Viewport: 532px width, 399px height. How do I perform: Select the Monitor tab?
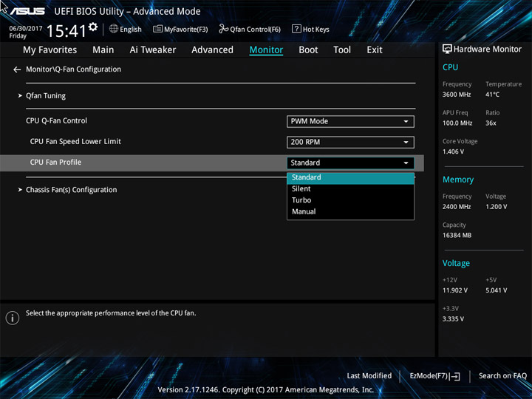266,50
